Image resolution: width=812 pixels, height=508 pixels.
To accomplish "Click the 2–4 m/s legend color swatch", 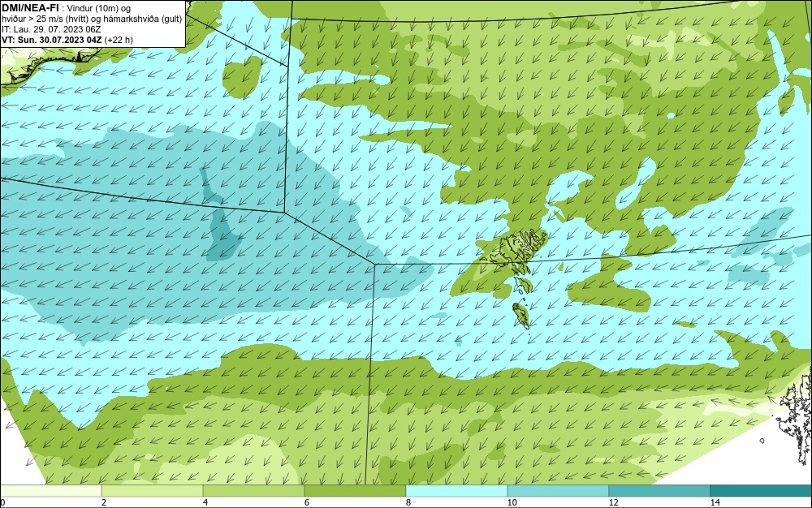I will click(153, 490).
